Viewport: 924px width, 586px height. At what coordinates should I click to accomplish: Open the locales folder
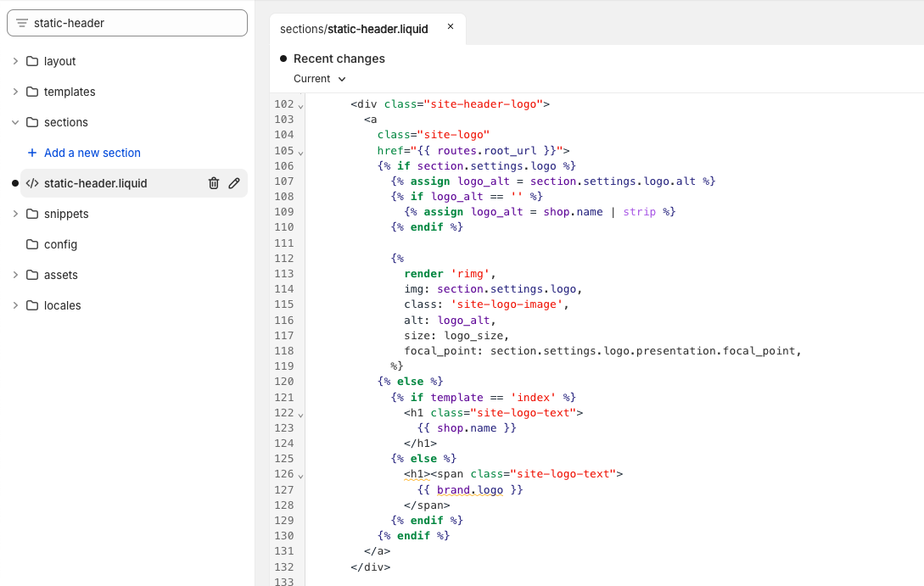62,305
